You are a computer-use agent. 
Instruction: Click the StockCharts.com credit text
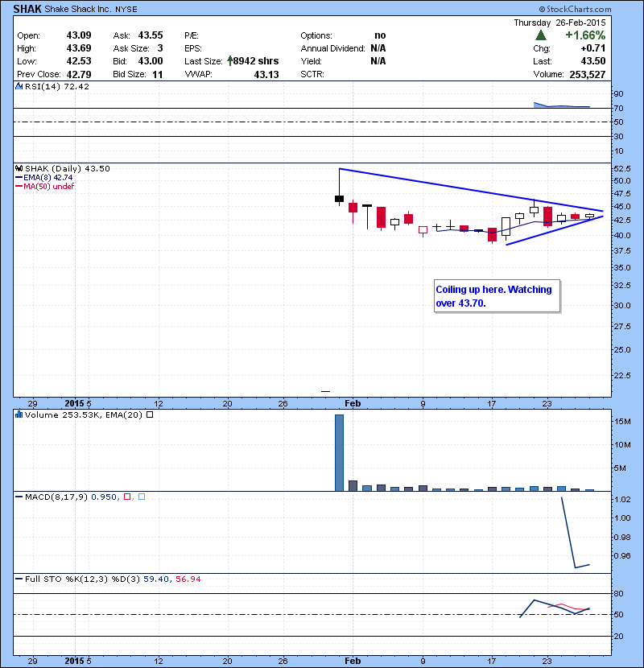pyautogui.click(x=575, y=9)
